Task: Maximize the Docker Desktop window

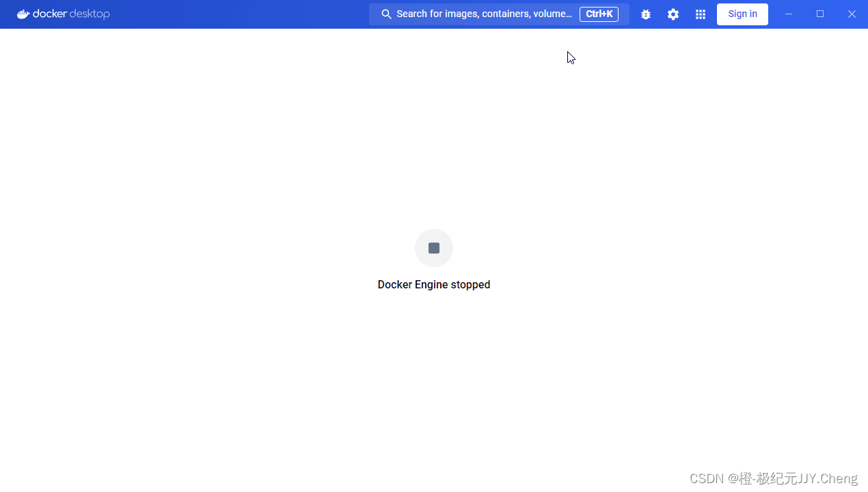Action: (820, 14)
